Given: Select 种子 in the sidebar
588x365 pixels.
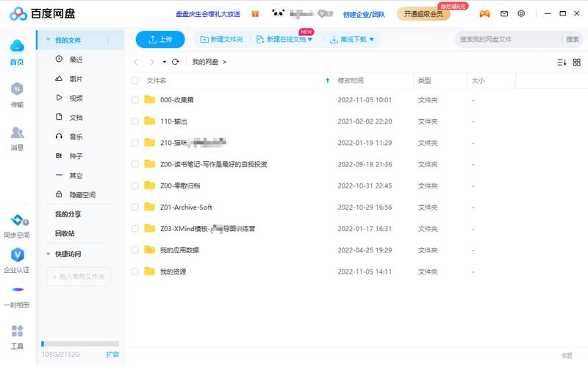Looking at the screenshot, I should coord(76,156).
